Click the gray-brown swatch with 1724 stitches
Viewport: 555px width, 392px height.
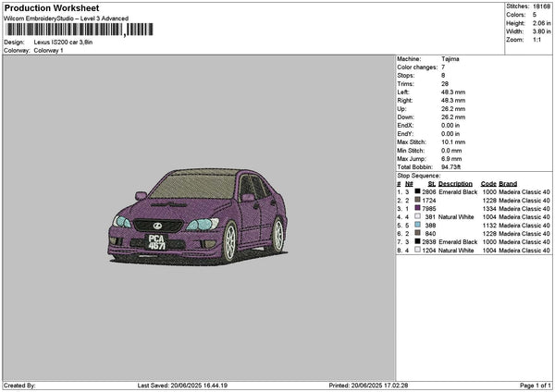point(418,200)
